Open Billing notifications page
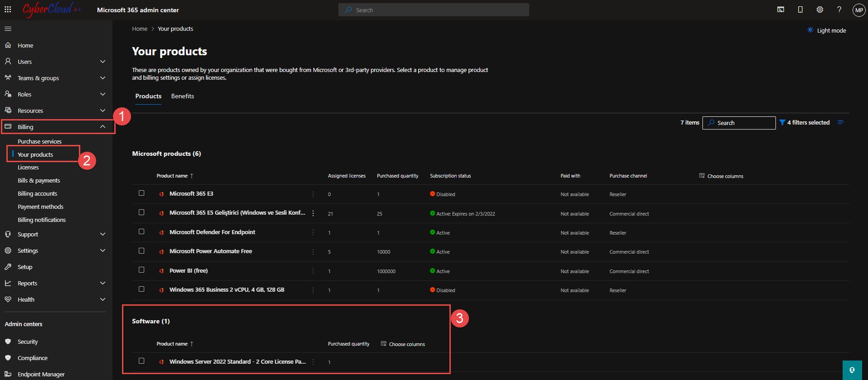The image size is (868, 380). pyautogui.click(x=42, y=220)
